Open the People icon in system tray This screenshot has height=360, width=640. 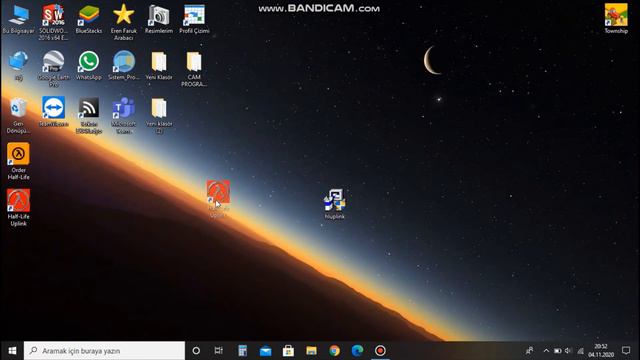tap(529, 351)
